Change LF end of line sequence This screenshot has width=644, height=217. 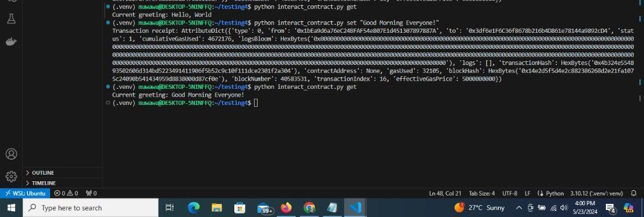point(527,193)
